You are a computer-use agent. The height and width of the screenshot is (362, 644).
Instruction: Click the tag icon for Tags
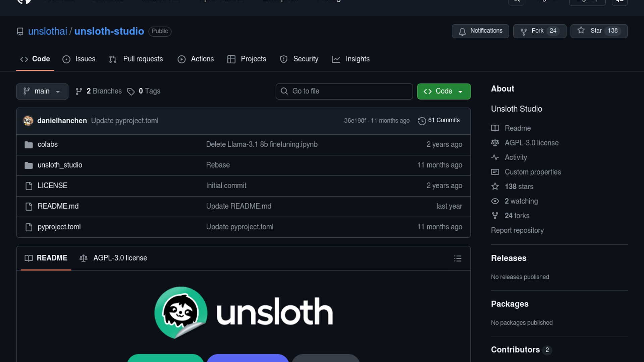click(x=131, y=92)
